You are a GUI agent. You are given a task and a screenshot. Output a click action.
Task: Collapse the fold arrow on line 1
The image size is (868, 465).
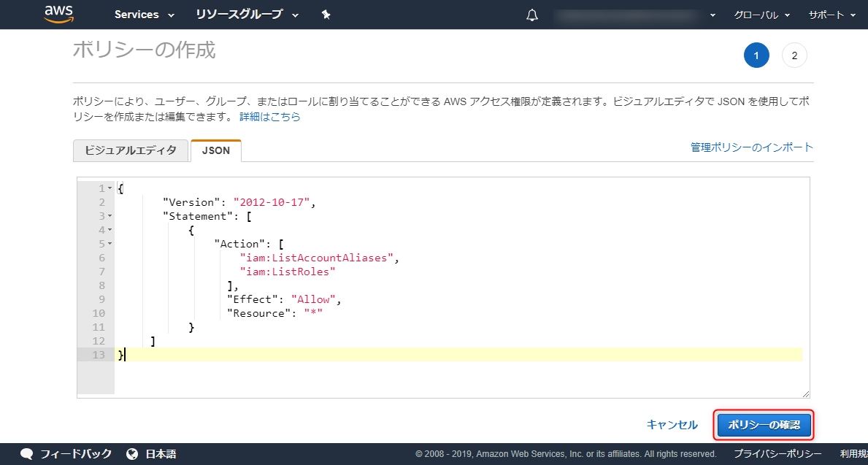coord(110,189)
